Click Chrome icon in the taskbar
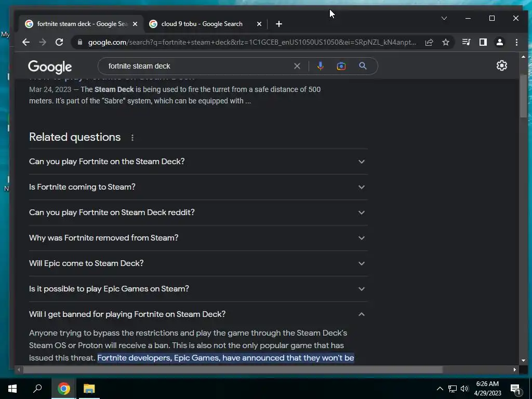The image size is (532, 399). (64, 389)
